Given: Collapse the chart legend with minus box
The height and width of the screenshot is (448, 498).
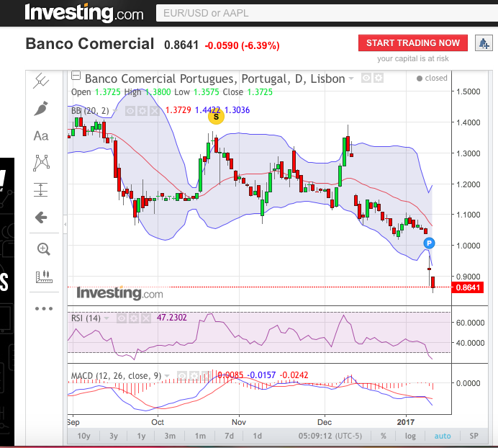Looking at the screenshot, I should click(76, 76).
